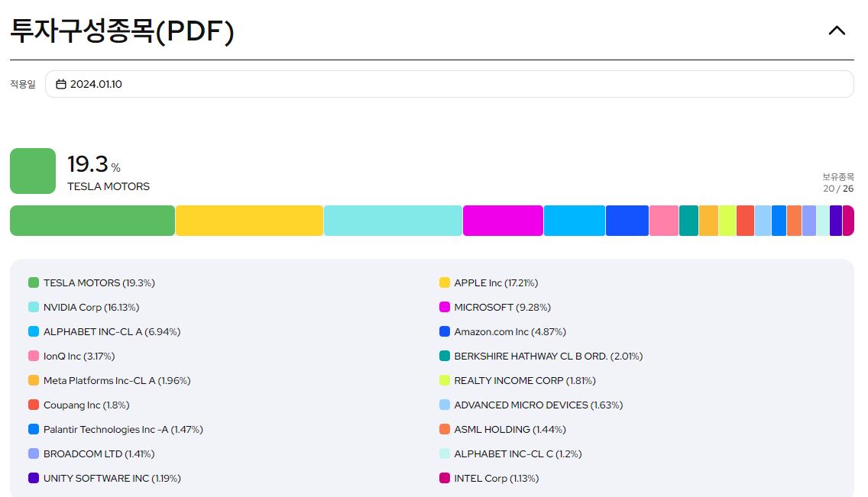Click the large green Tesla swatch

click(33, 171)
